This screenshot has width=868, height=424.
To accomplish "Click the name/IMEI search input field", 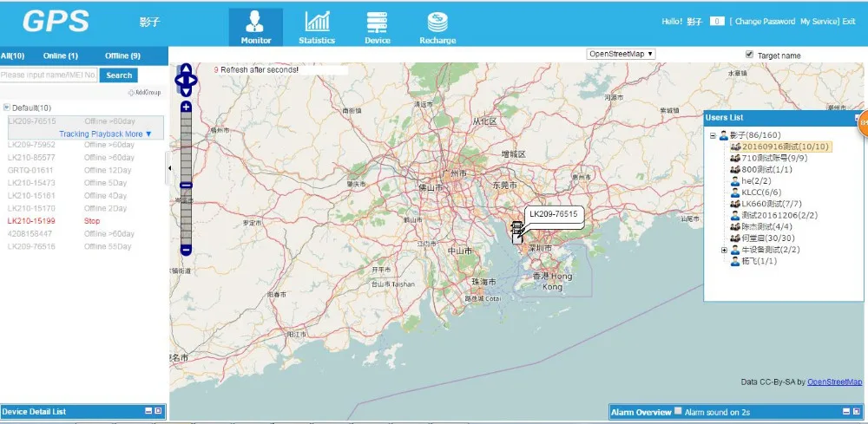I will tap(49, 75).
